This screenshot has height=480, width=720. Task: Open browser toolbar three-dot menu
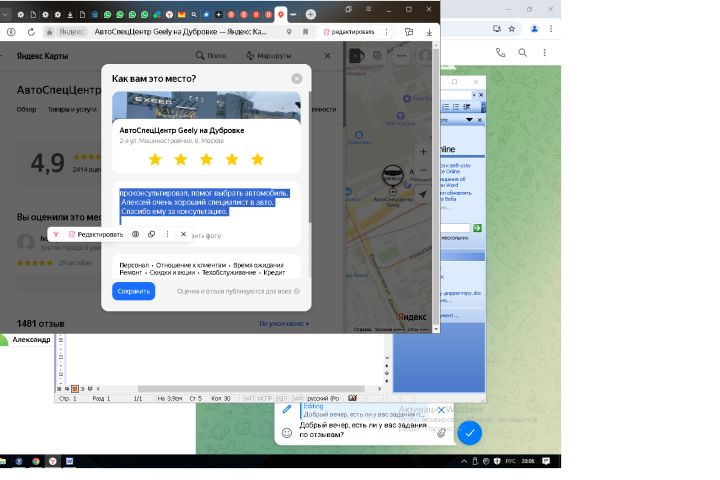[x=386, y=32]
